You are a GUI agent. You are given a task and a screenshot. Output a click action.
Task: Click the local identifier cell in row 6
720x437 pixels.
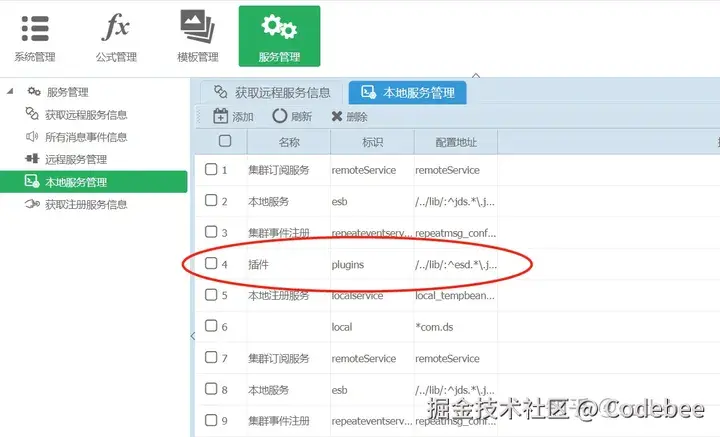[x=372, y=327]
